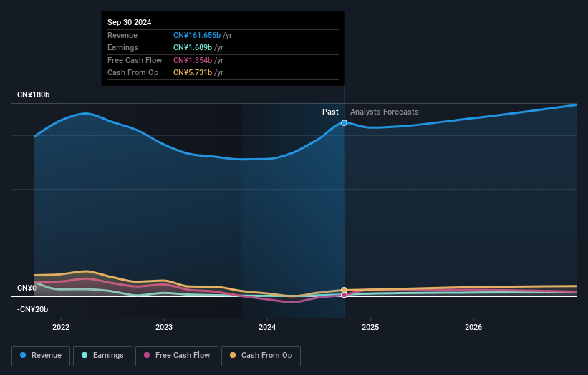Click the CN¥1.354b free cash flow value
The width and height of the screenshot is (588, 375).
tap(193, 60)
